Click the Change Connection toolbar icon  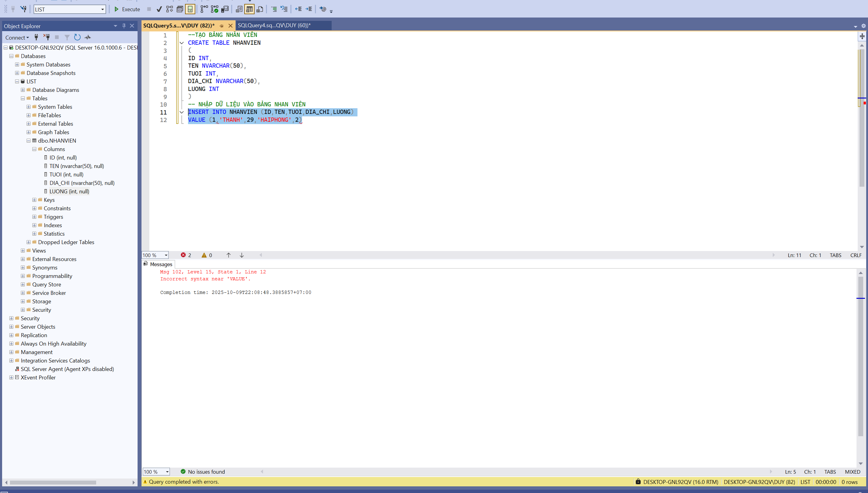point(23,9)
